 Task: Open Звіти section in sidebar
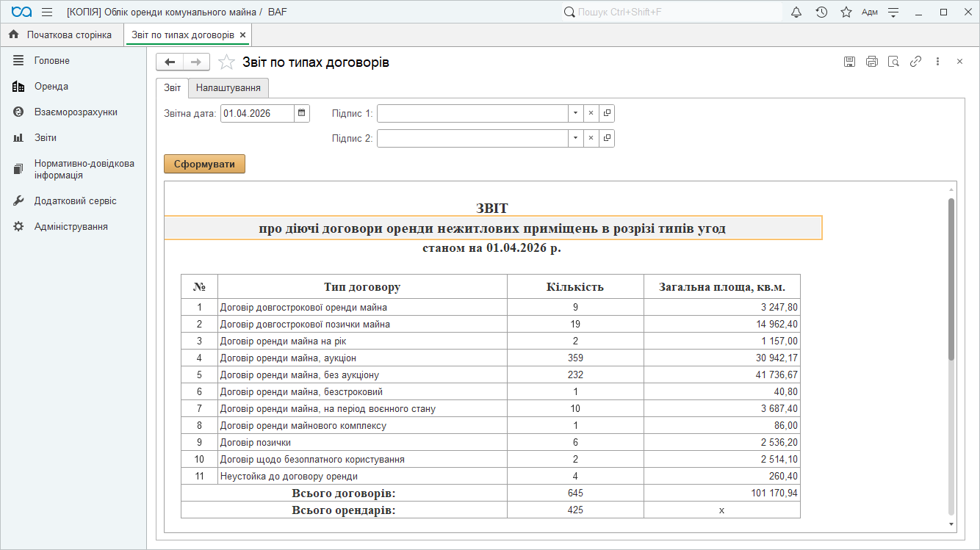tap(46, 138)
